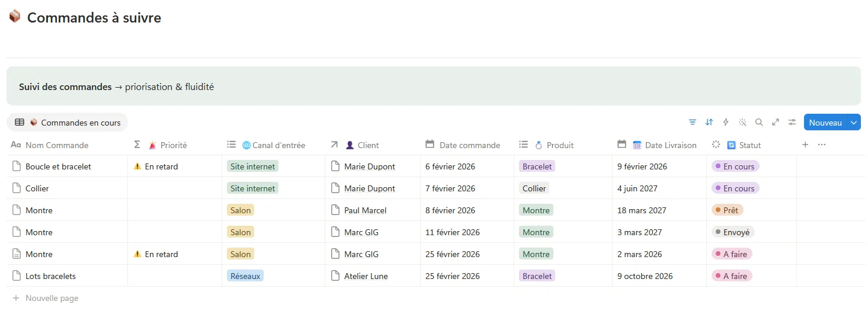868x311 pixels.
Task: Open the Client column header
Action: click(x=373, y=145)
